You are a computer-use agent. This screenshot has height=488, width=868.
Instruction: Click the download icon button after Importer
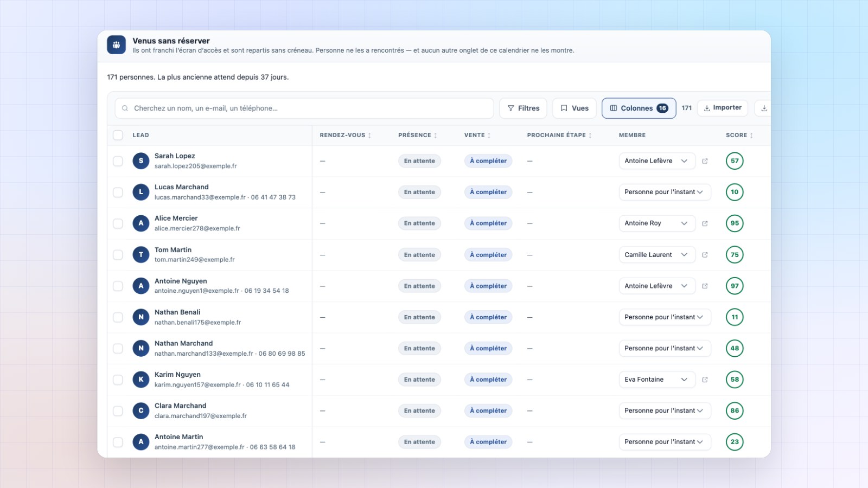(763, 108)
